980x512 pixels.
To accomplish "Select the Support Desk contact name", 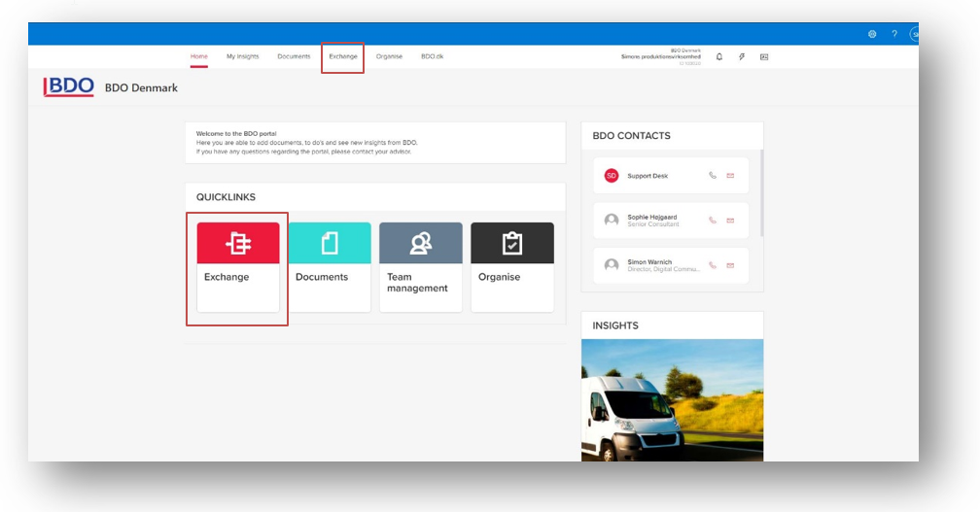I will coord(647,176).
